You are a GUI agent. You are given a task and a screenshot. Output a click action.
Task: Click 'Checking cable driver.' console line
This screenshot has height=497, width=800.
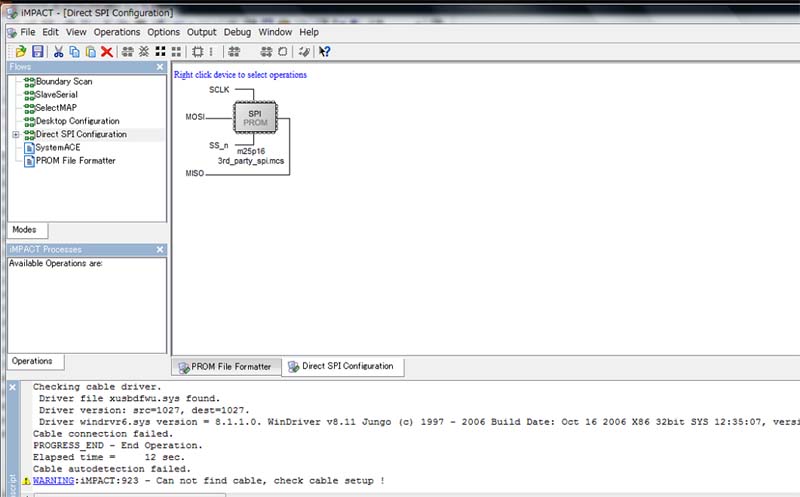[x=97, y=387]
